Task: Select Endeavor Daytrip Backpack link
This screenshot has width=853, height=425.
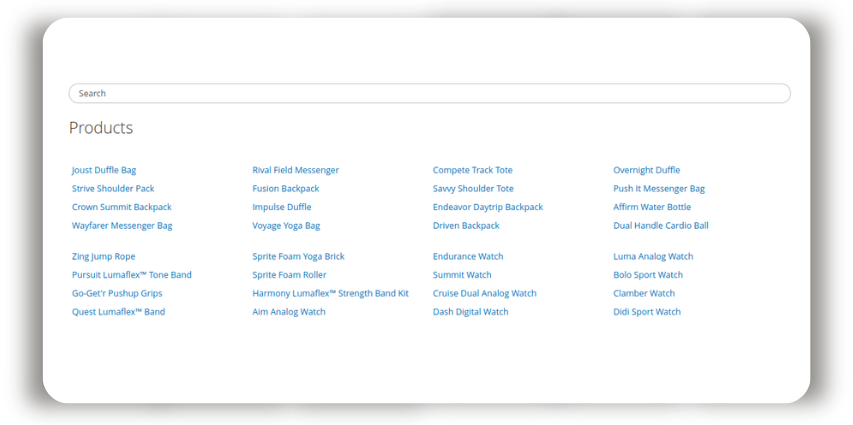Action: click(488, 207)
